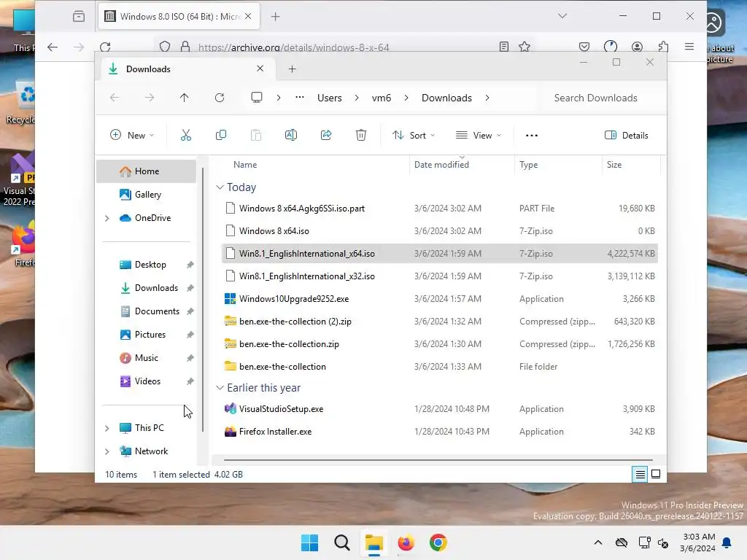This screenshot has height=560, width=747.
Task: Select Gallery in navigation pane
Action: (x=147, y=194)
